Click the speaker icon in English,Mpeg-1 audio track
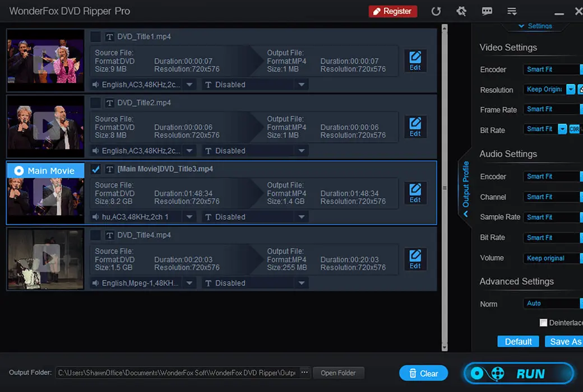 (x=95, y=283)
